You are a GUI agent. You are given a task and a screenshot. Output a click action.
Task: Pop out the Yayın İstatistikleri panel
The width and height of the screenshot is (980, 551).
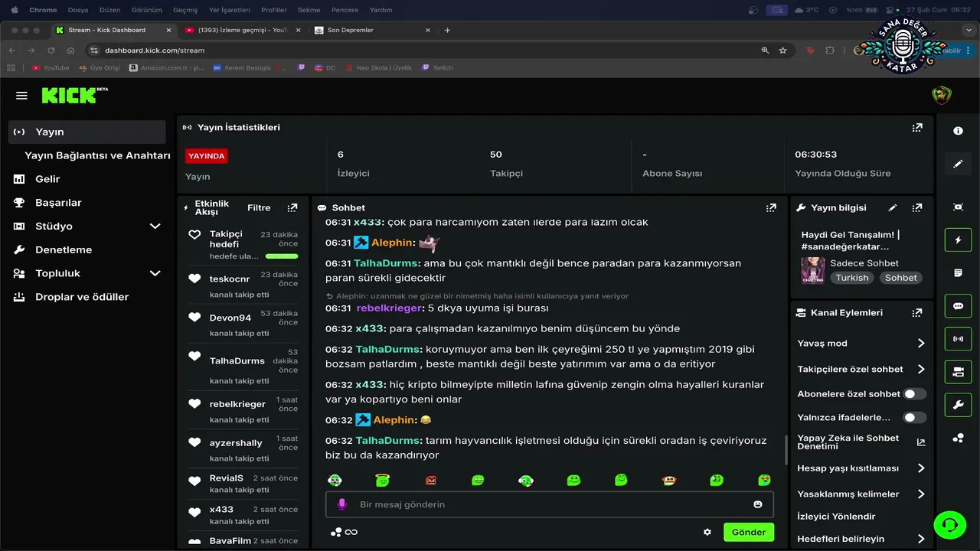point(917,127)
